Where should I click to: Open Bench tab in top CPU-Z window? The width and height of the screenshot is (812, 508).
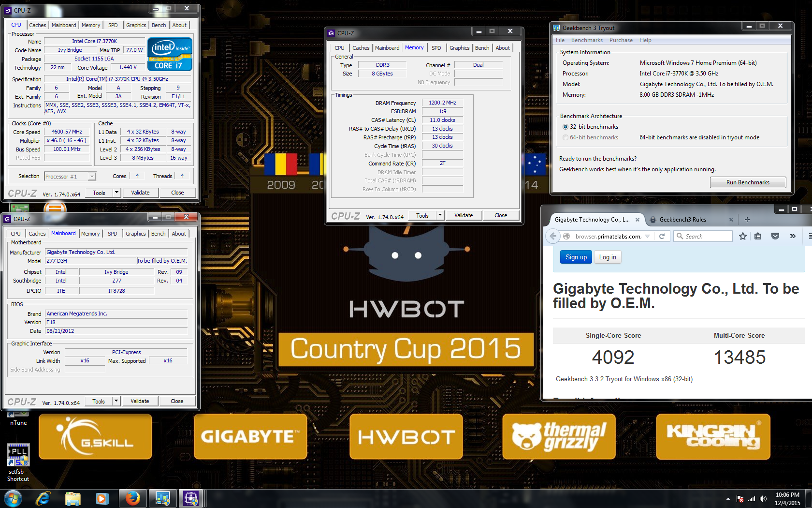coord(159,25)
